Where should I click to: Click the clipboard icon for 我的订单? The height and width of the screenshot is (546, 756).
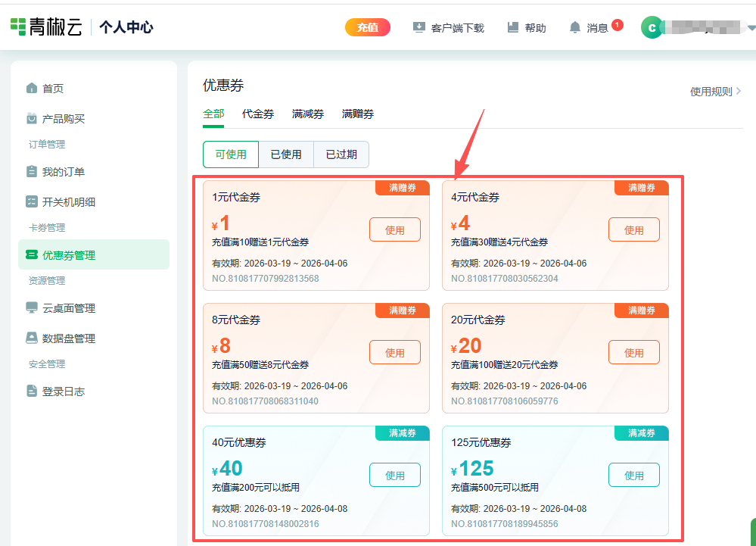[x=31, y=172]
